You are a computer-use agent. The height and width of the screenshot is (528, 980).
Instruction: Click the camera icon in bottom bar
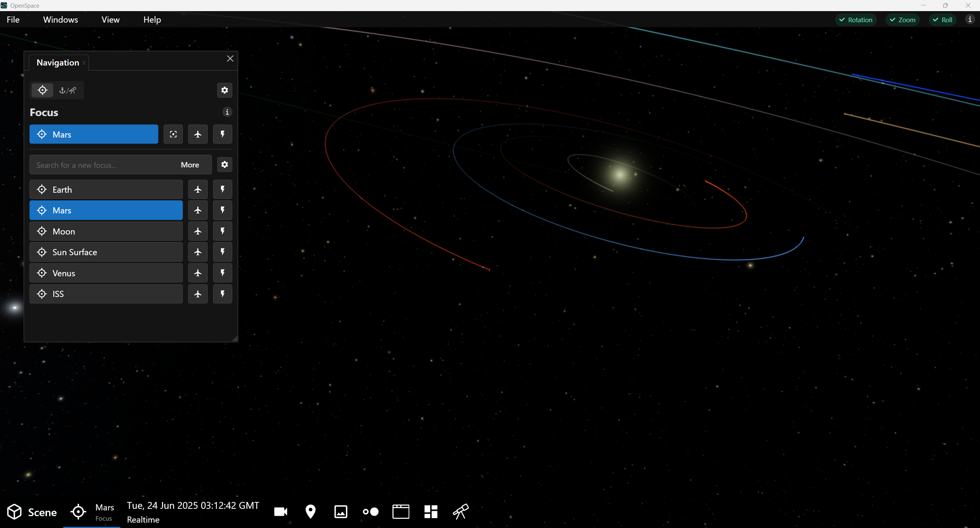(x=281, y=512)
